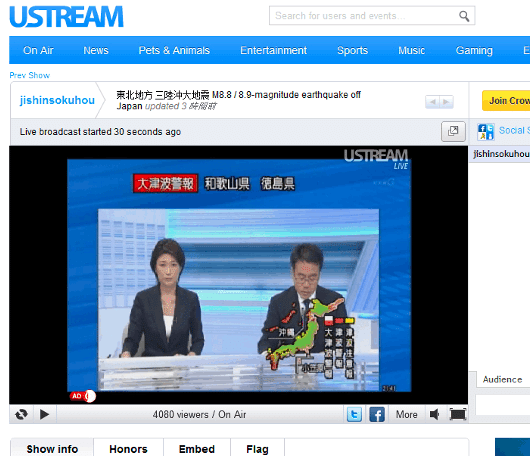Go to the Prev Show link
530x456 pixels.
(29, 75)
